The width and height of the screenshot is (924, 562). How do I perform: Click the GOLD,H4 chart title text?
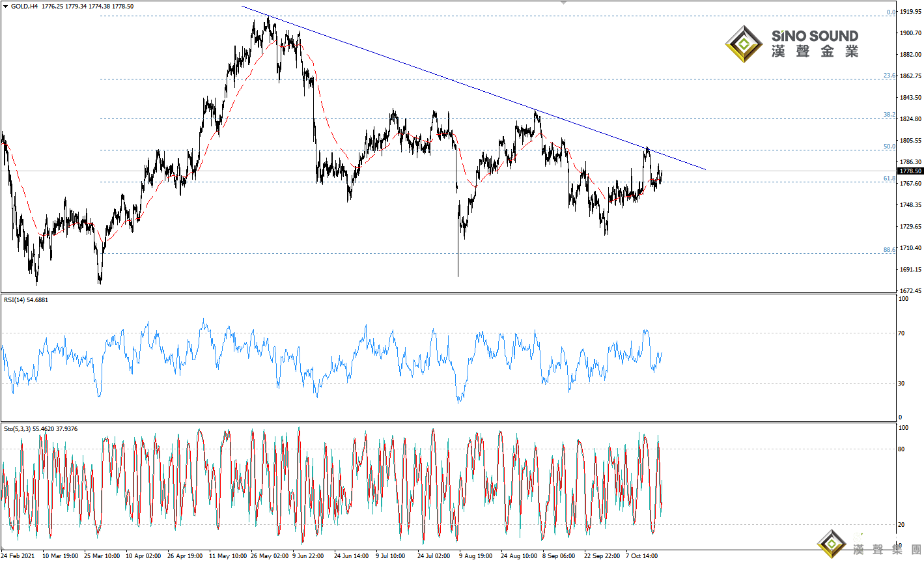click(25, 6)
